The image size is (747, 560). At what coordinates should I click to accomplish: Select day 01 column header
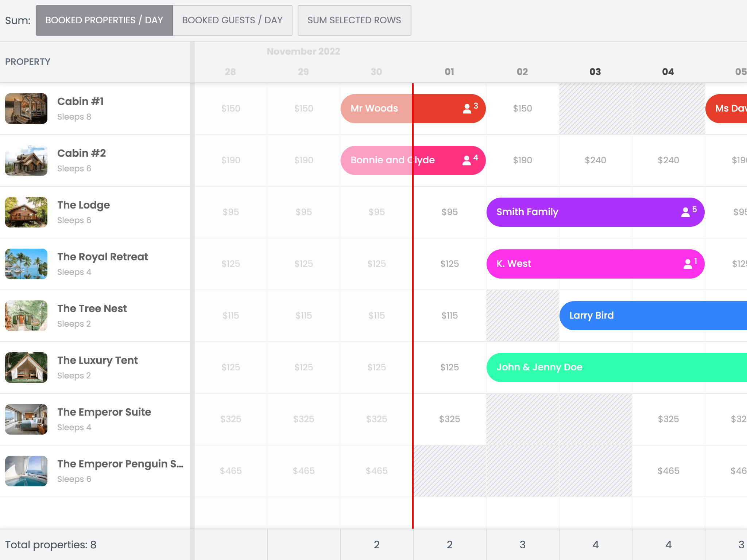[449, 71]
